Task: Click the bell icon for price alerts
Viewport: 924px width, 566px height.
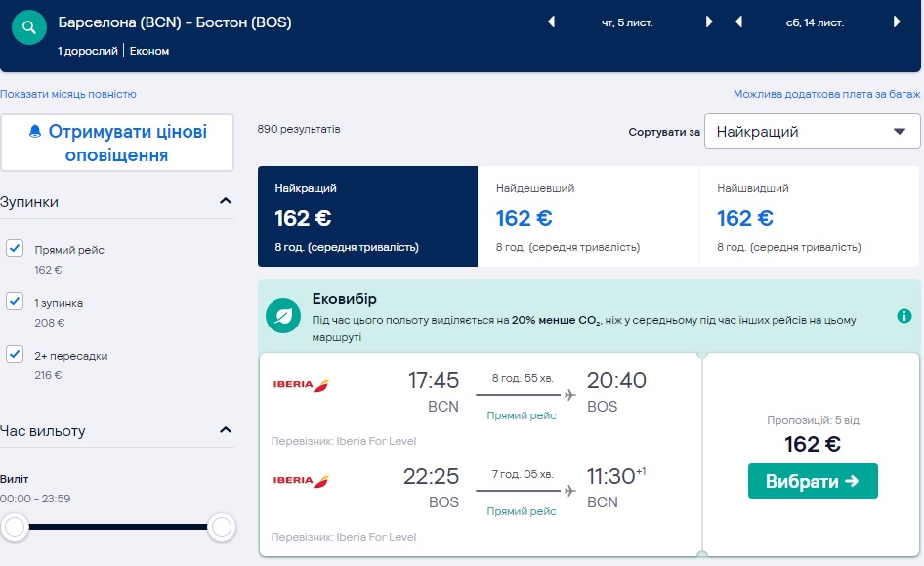Action: (x=36, y=132)
